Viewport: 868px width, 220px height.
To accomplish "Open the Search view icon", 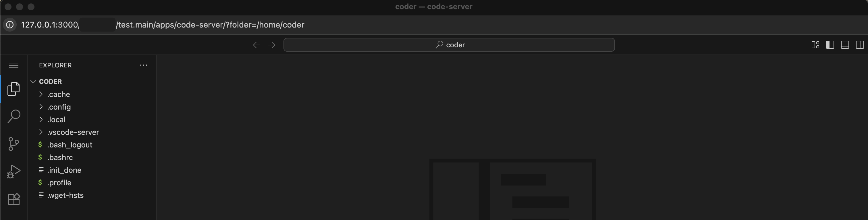I will click(x=14, y=116).
